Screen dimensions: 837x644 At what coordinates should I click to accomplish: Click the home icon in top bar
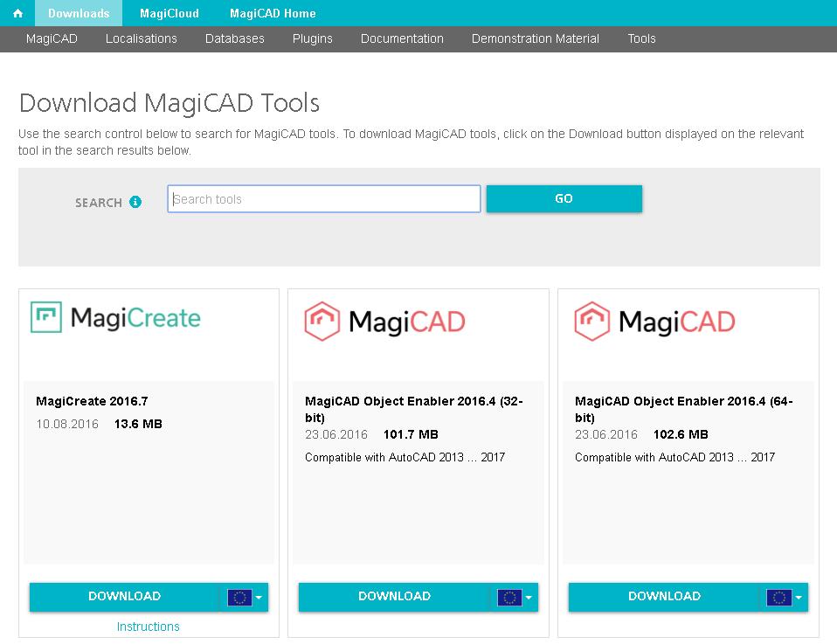17,13
